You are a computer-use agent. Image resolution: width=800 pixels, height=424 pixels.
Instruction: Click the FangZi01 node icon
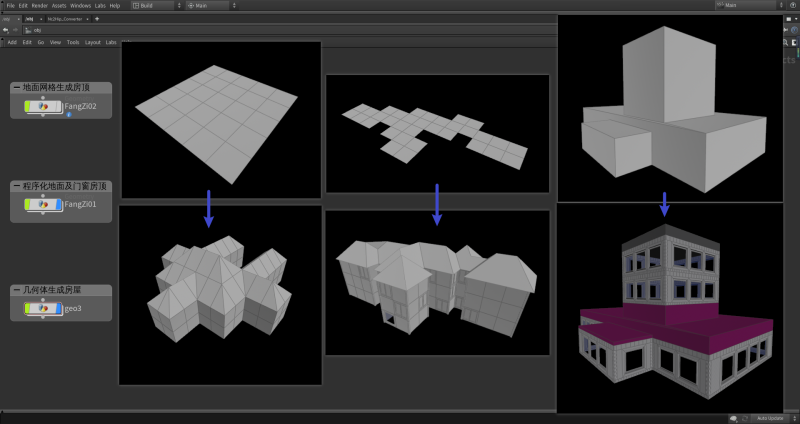(43, 204)
